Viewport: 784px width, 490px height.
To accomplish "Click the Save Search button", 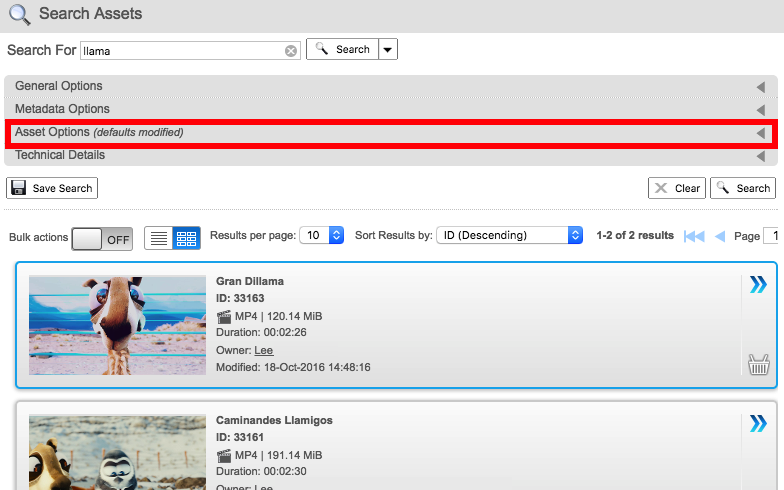I will click(x=52, y=188).
